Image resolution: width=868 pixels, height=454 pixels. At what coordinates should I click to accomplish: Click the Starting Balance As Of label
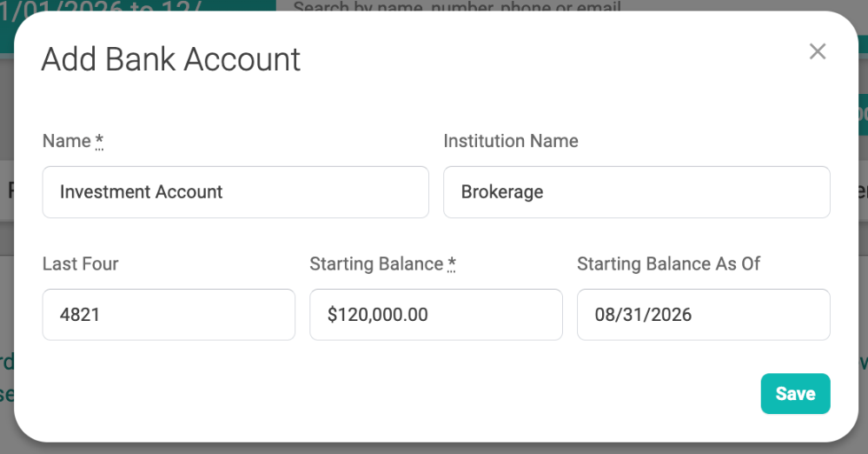pyautogui.click(x=669, y=264)
